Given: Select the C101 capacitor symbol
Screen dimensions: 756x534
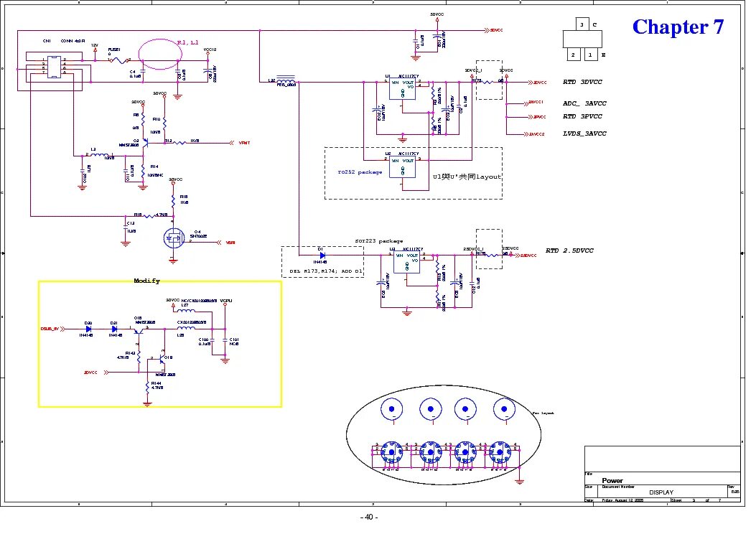Looking at the screenshot, I should point(225,339).
